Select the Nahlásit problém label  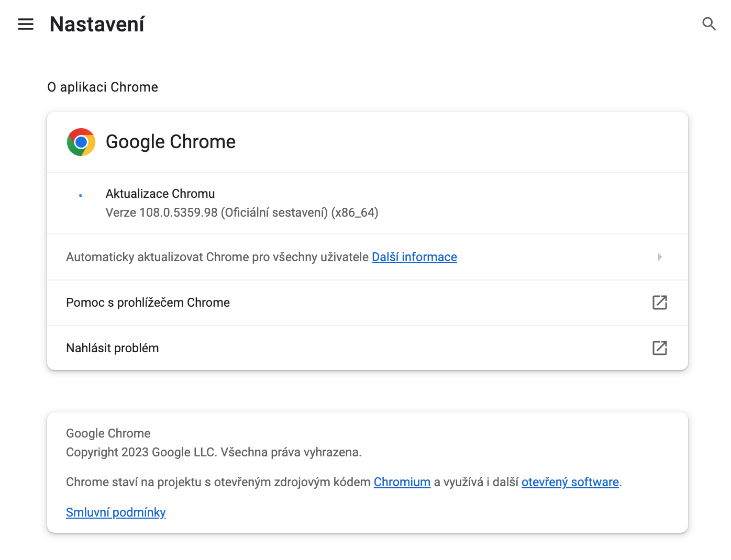click(112, 348)
